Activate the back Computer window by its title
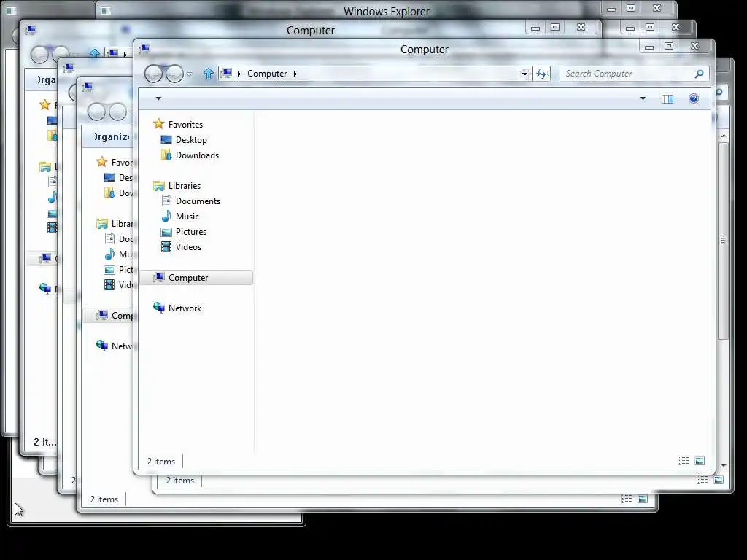 [311, 31]
